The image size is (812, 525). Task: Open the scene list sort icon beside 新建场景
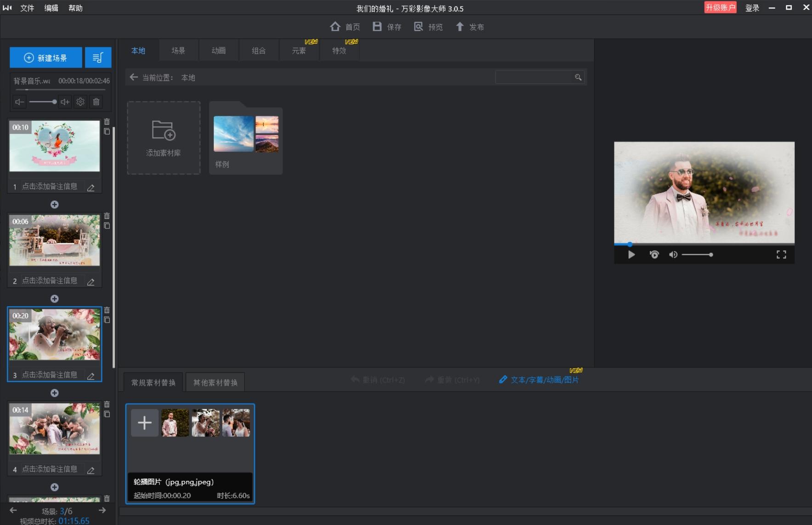[x=98, y=58]
